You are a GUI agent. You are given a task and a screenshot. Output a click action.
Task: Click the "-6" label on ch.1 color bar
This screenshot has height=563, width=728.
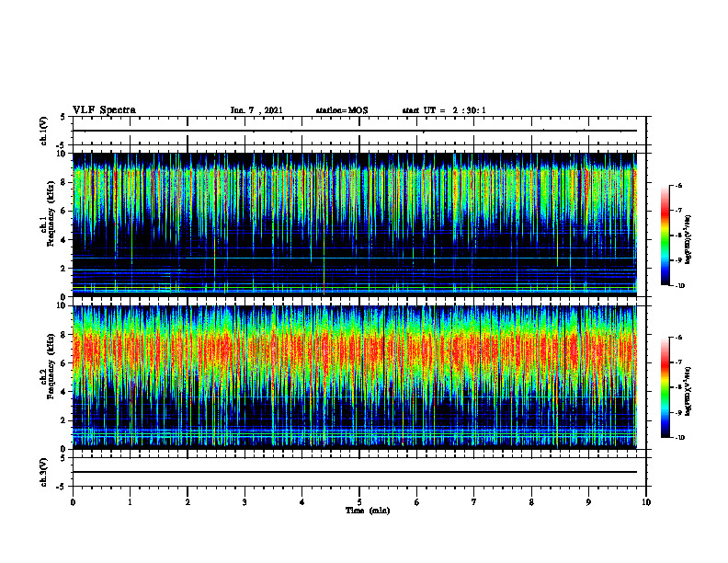tap(678, 185)
